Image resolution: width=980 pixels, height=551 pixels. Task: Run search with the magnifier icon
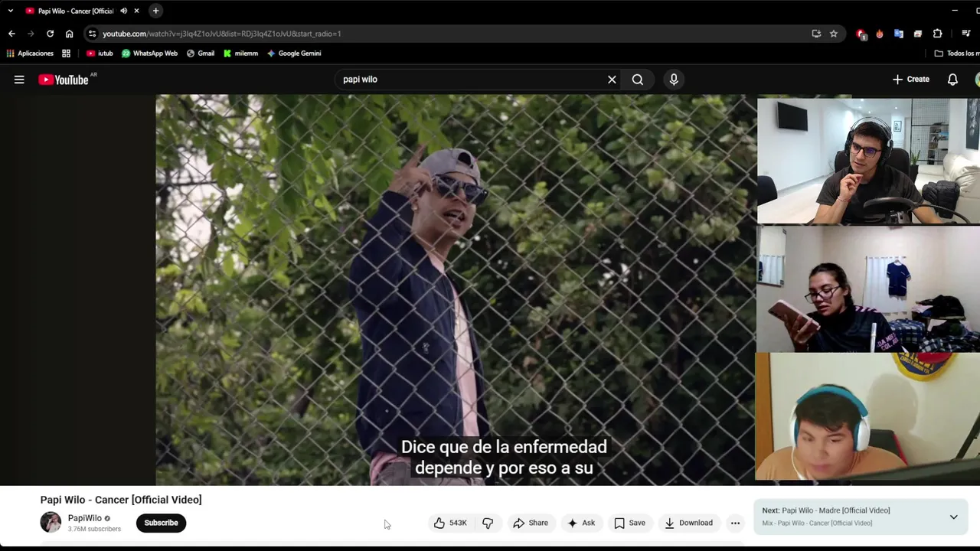(638, 80)
